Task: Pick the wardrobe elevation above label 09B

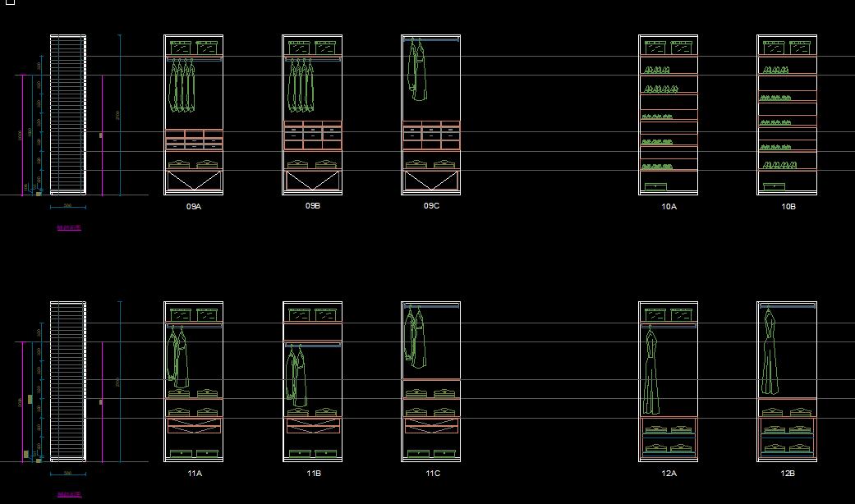Action: [312, 115]
